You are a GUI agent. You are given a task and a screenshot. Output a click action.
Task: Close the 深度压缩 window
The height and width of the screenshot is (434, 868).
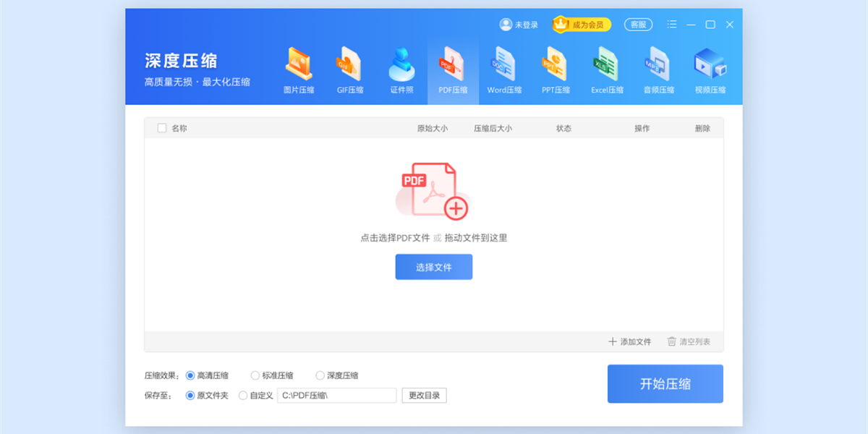730,25
